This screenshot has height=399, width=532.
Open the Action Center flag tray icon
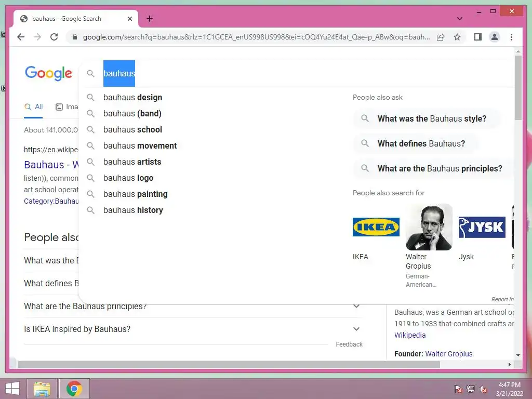tap(458, 389)
